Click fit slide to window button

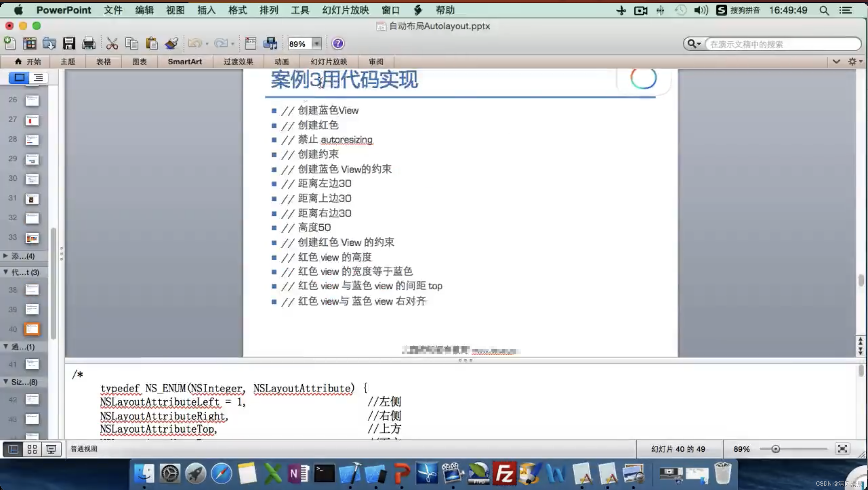pyautogui.click(x=842, y=449)
